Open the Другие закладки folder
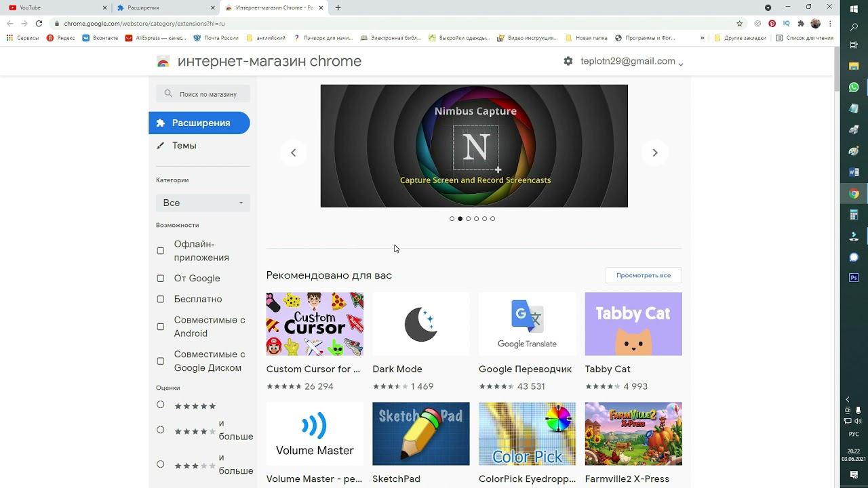This screenshot has width=868, height=488. point(740,38)
